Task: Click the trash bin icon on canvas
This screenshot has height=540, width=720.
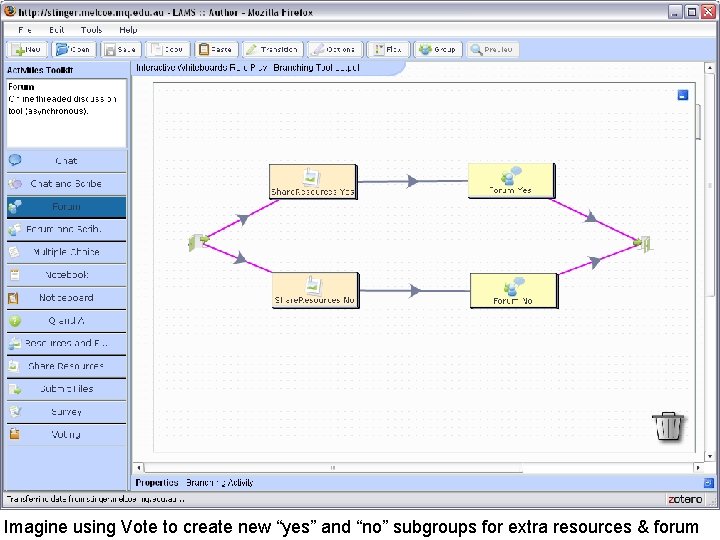Action: click(668, 426)
